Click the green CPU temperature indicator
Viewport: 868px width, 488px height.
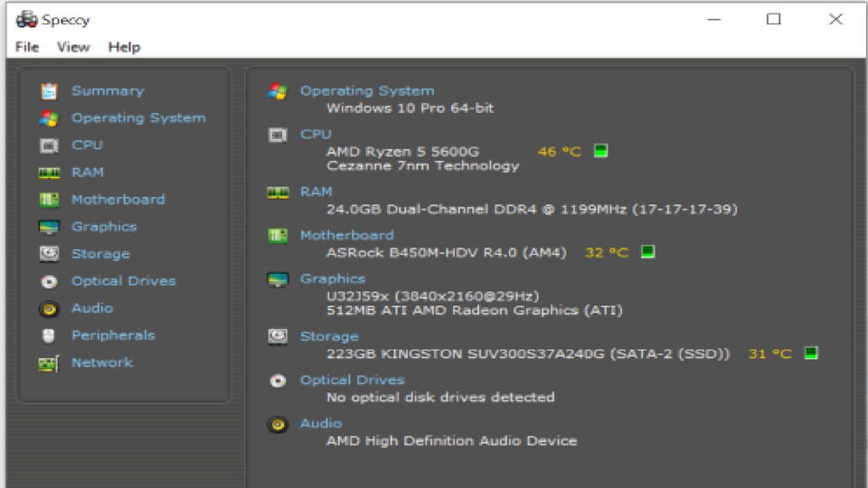600,151
